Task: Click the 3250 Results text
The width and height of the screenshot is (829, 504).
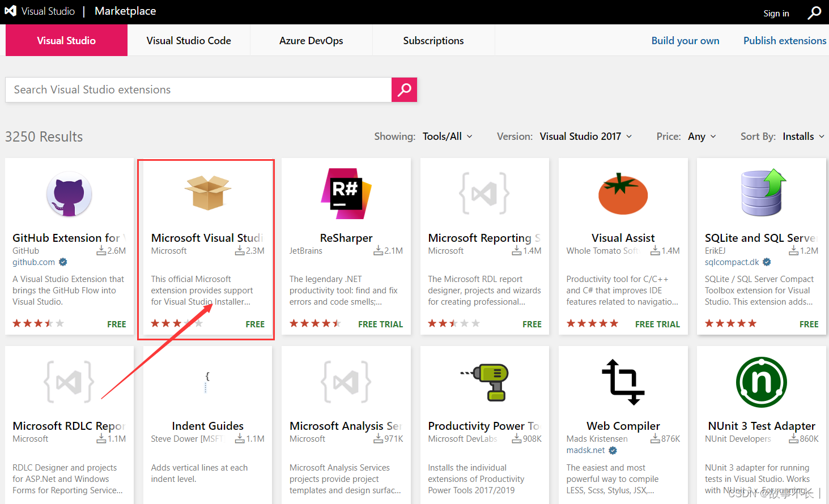Action: 44,136
